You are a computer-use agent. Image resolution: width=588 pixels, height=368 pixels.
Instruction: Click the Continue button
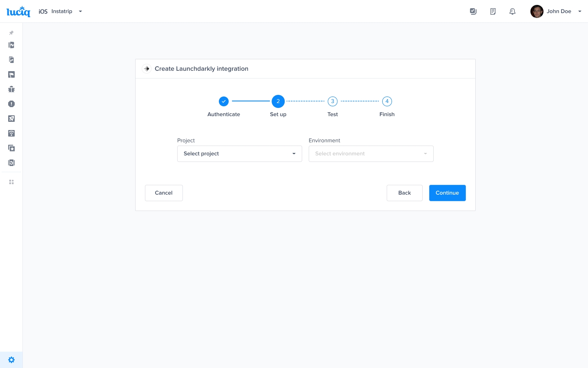(447, 193)
